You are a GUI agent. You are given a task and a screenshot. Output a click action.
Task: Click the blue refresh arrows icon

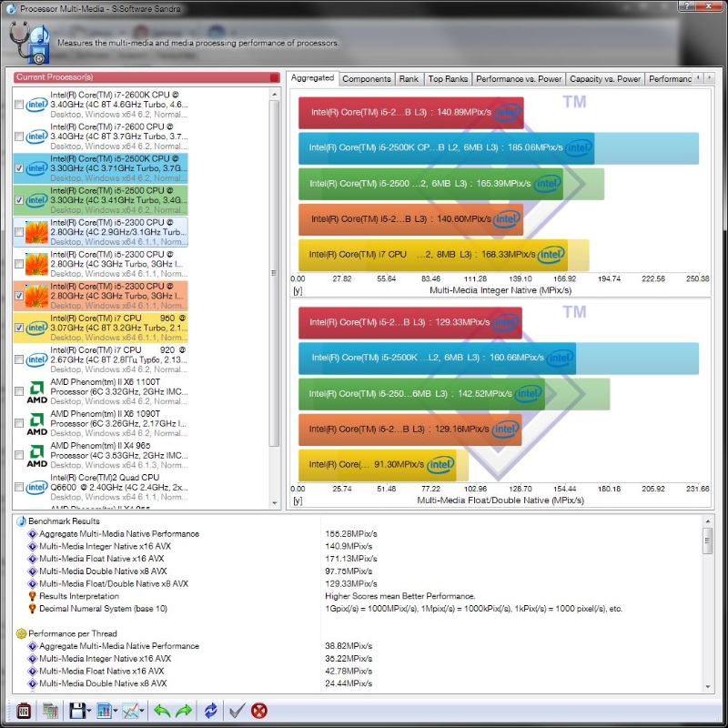click(210, 711)
